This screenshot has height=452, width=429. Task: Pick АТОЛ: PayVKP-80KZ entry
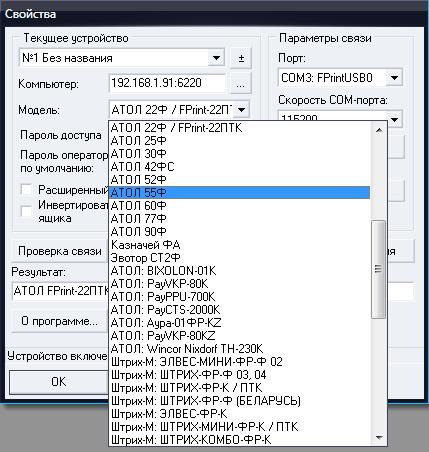coord(239,336)
